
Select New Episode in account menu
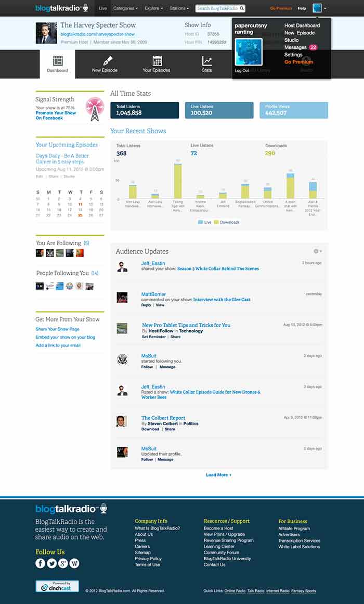300,33
